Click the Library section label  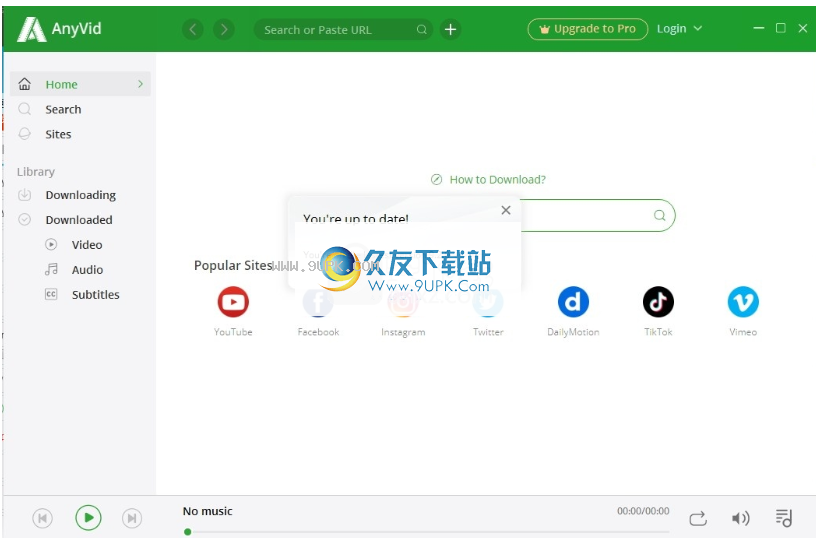(x=36, y=172)
